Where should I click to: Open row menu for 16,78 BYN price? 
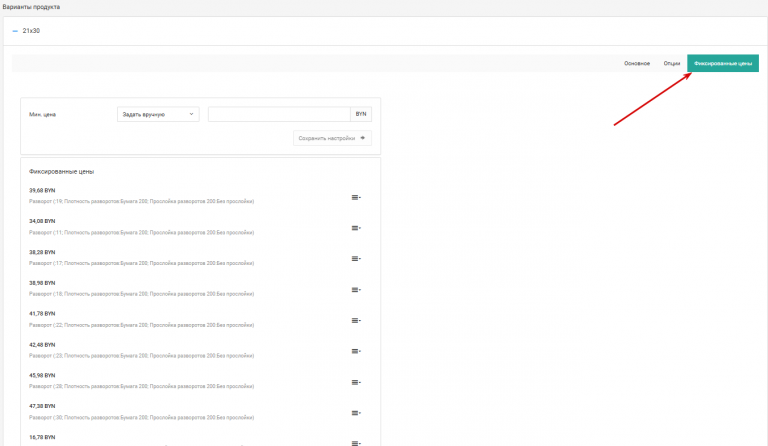click(x=356, y=443)
